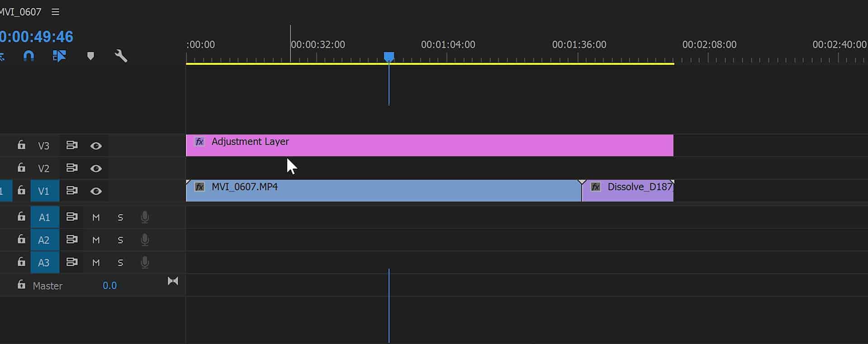Select the Adjustment Layer clip
This screenshot has width=868, height=344.
tap(429, 145)
